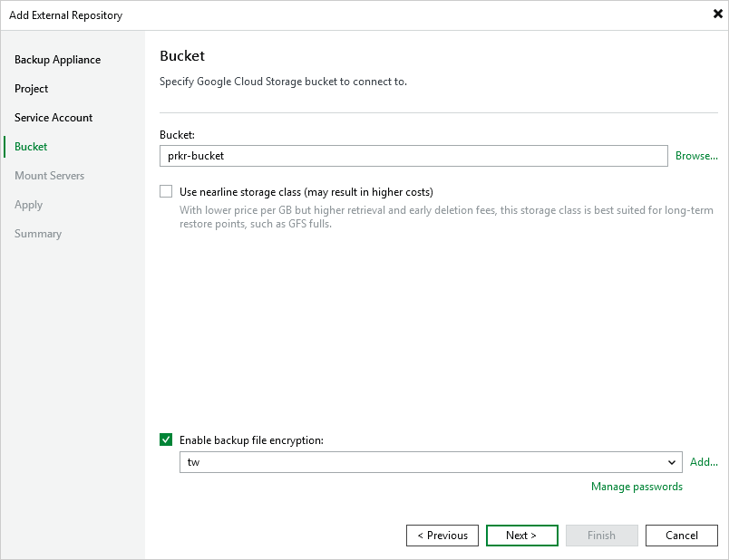Close the Add External Repository dialog
Screen dimensions: 729x560
[718, 14]
